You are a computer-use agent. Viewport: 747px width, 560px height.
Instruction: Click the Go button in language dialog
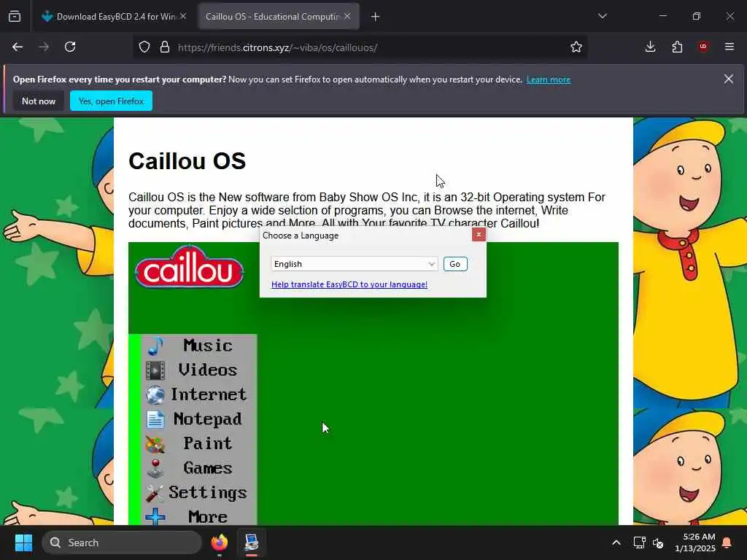point(455,264)
